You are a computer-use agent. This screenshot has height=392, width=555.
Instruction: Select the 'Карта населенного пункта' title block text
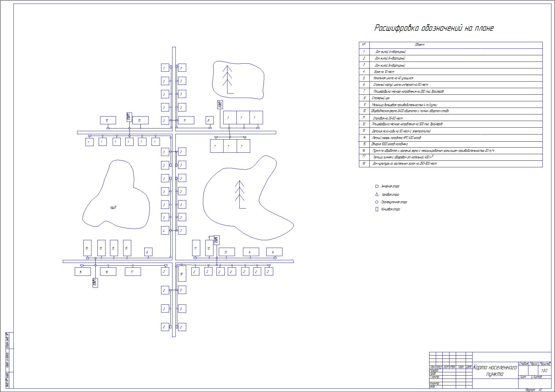pyautogui.click(x=495, y=371)
